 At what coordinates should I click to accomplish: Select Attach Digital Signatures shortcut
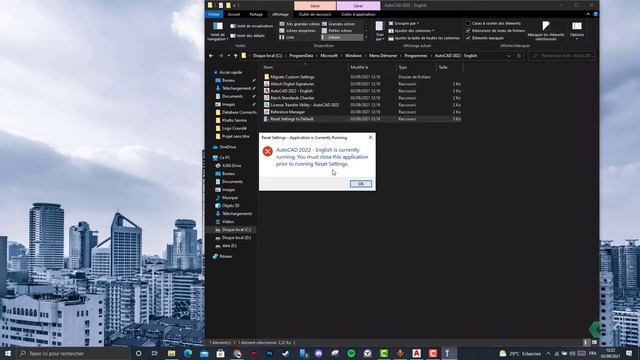[x=292, y=84]
